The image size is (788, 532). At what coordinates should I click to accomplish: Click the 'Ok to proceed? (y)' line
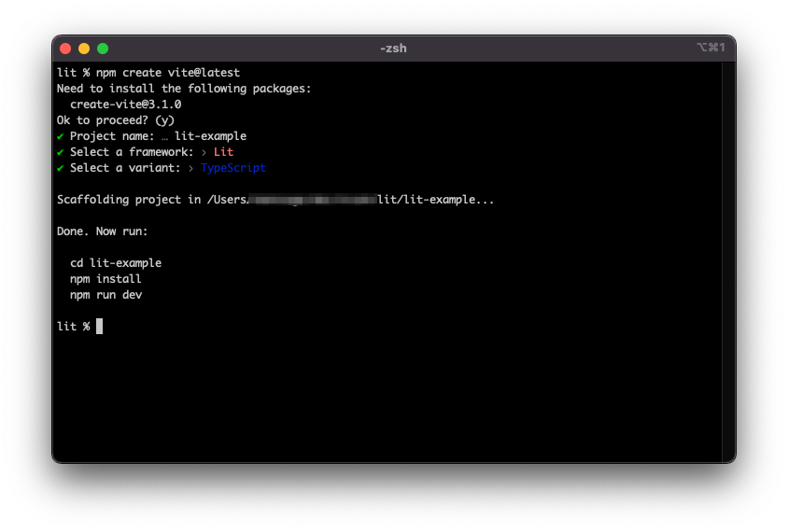click(x=116, y=120)
